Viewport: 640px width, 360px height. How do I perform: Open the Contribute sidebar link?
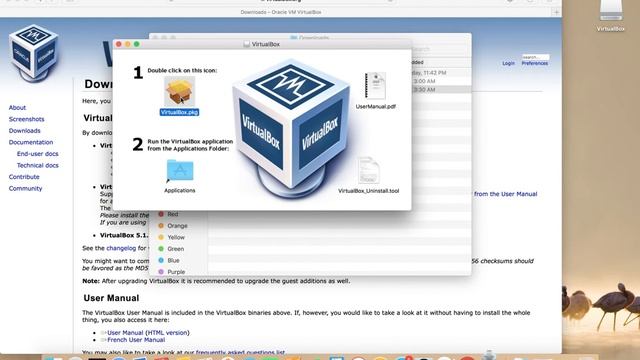(x=24, y=177)
